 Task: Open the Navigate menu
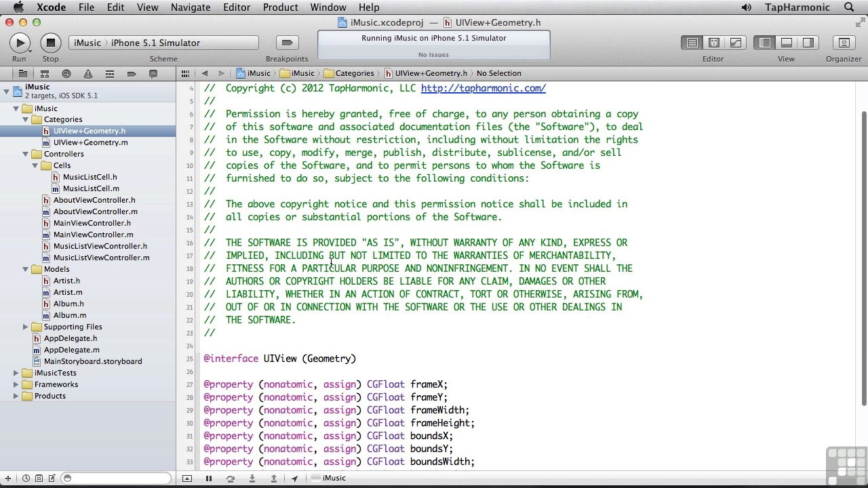(191, 7)
